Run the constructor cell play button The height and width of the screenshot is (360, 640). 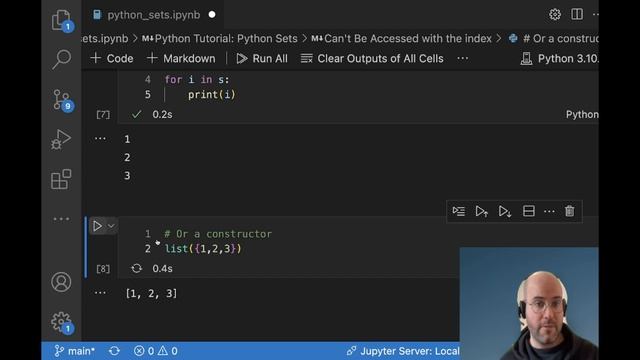click(97, 226)
